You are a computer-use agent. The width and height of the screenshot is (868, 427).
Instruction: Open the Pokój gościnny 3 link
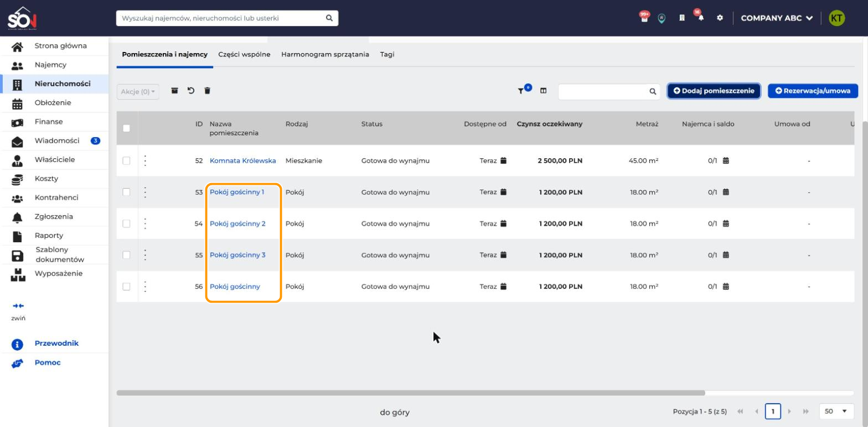tap(237, 255)
